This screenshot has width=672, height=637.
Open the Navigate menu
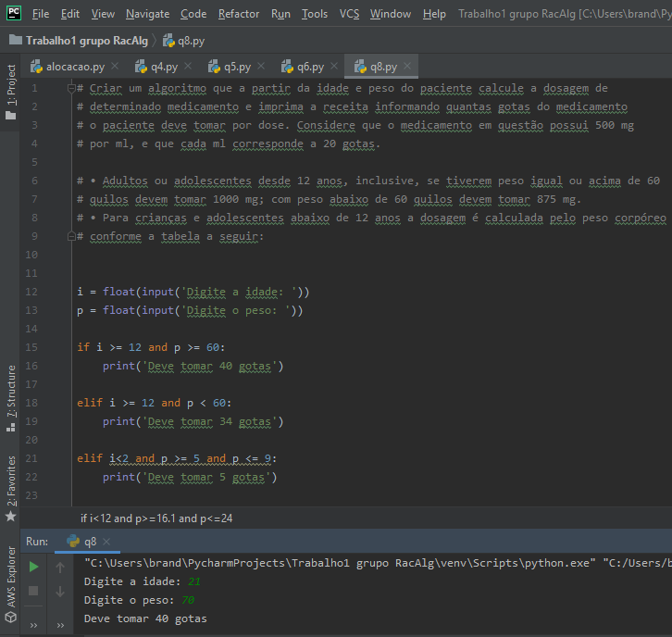tap(147, 14)
